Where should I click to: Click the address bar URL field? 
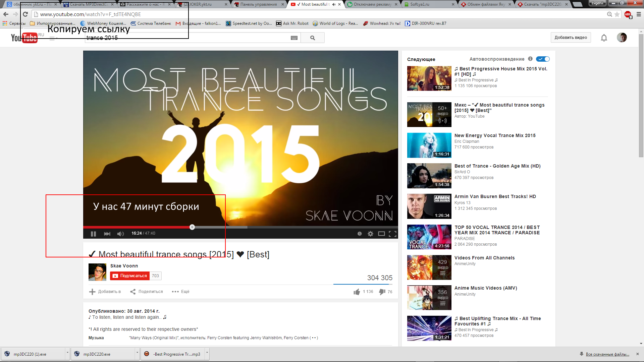[x=319, y=14]
